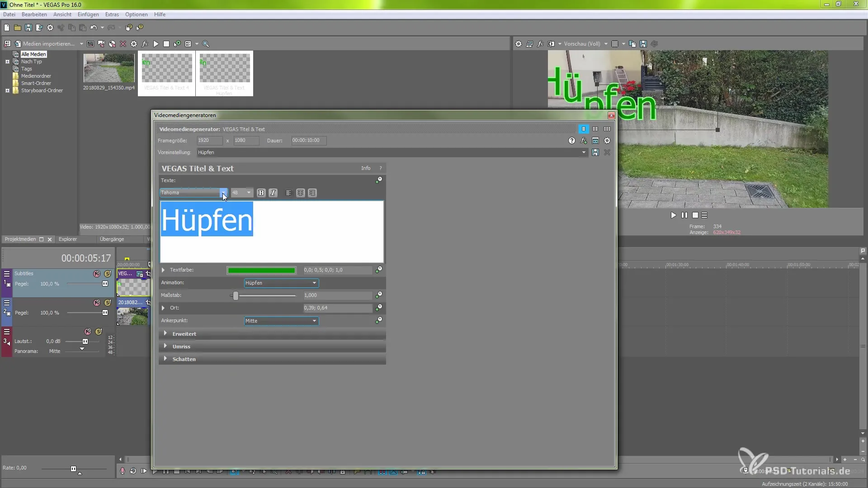Click Extract audio from CD icon
This screenshot has height=488, width=868.
[112, 44]
